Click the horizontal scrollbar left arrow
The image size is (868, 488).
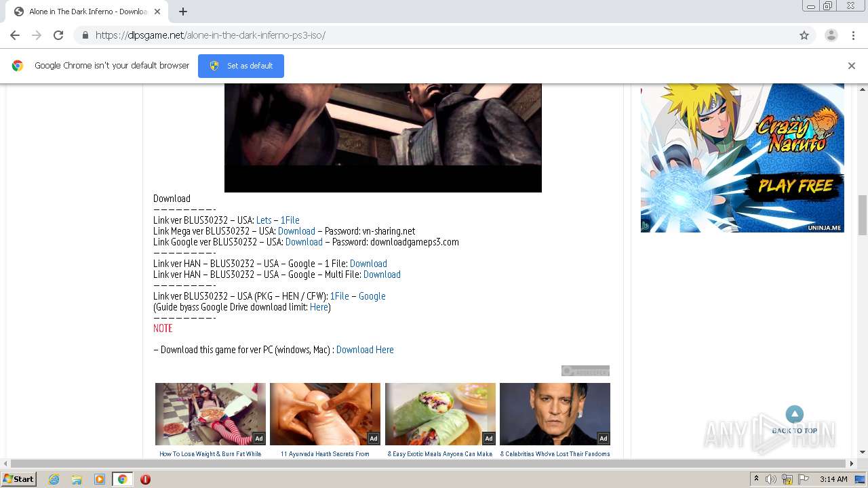5,464
